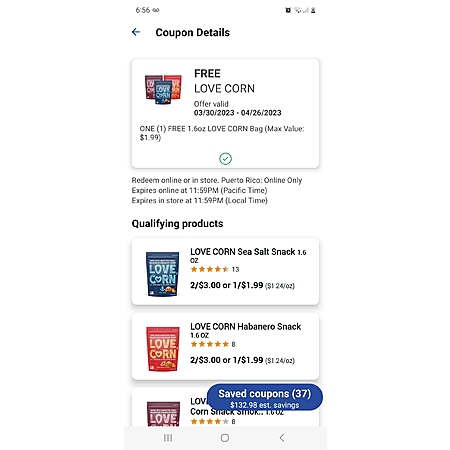Image resolution: width=450 pixels, height=450 pixels.
Task: Tap the Android recent apps button
Action: 168,438
